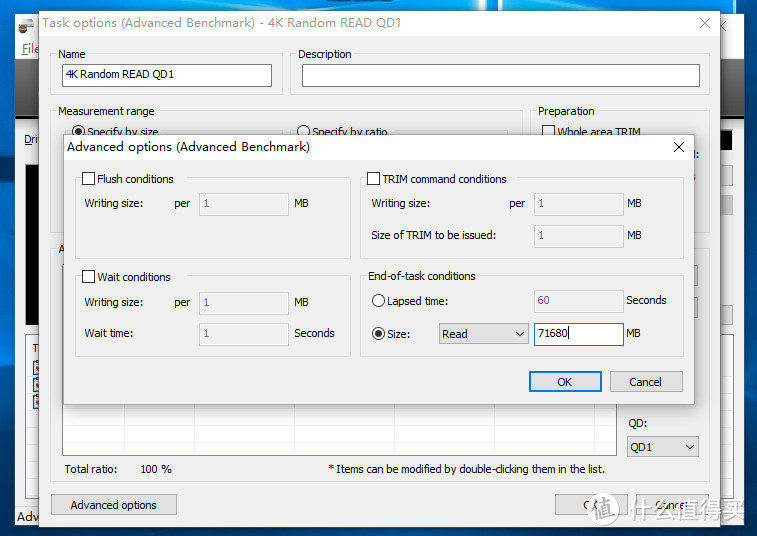Click the empty Description text field
Viewport: 757px width, 536px height.
pos(500,76)
